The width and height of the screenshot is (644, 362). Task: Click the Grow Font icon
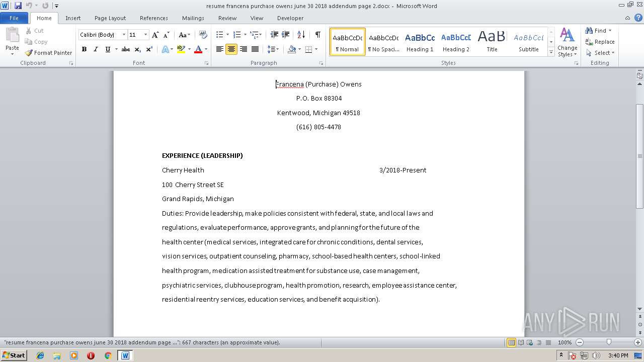tap(155, 35)
